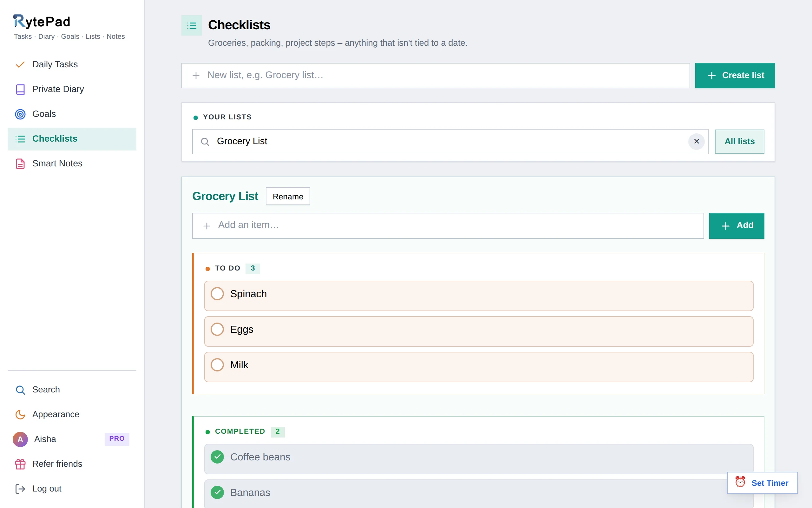The width and height of the screenshot is (812, 508).
Task: Click the Grocery List search field
Action: click(450, 142)
